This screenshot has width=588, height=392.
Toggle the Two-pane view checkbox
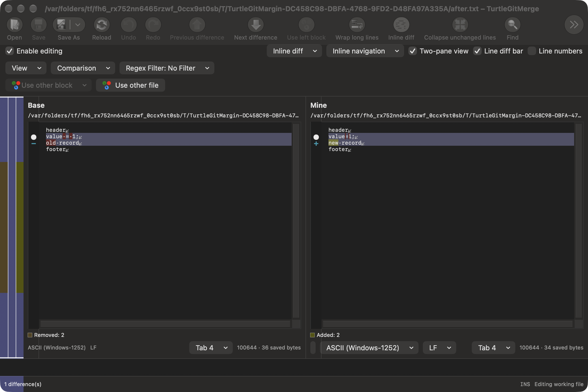click(412, 51)
